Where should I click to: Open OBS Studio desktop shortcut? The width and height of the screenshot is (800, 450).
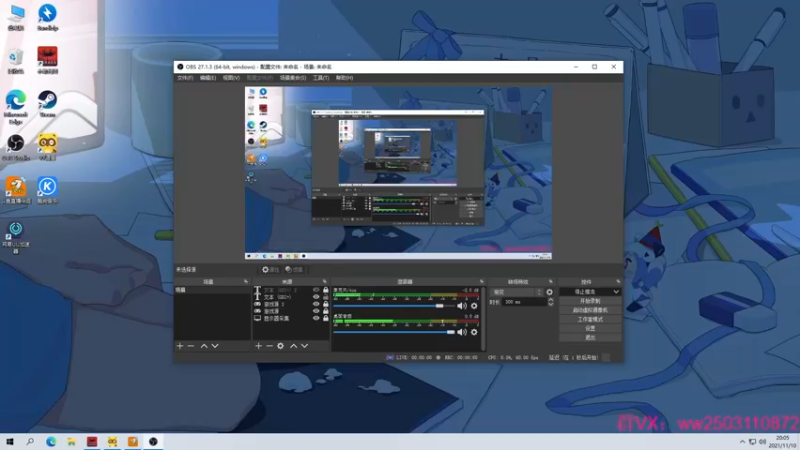pyautogui.click(x=16, y=147)
